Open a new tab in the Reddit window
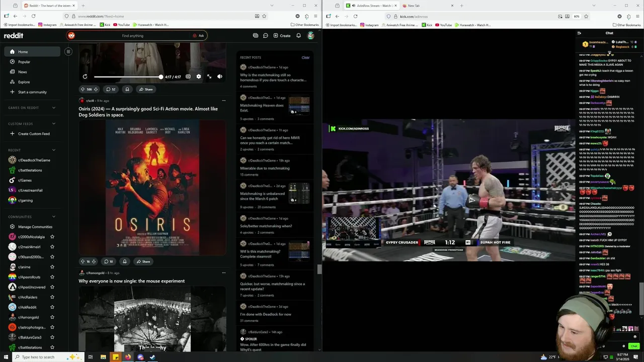The height and width of the screenshot is (362, 644). (x=83, y=6)
